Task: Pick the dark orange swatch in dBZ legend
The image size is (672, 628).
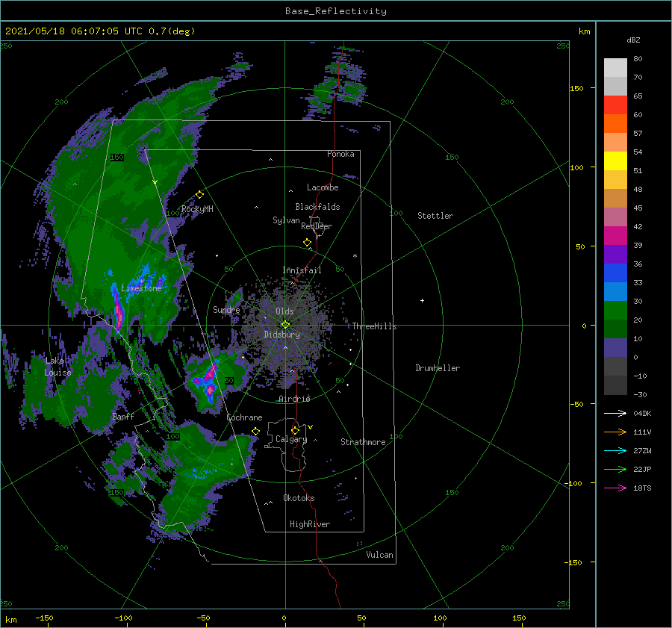Action: click(x=615, y=123)
